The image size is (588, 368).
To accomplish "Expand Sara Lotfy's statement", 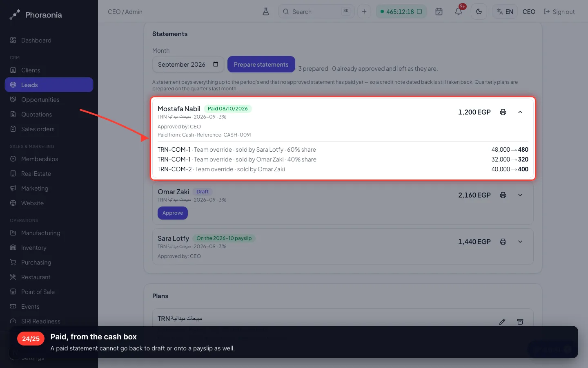I will 520,242.
